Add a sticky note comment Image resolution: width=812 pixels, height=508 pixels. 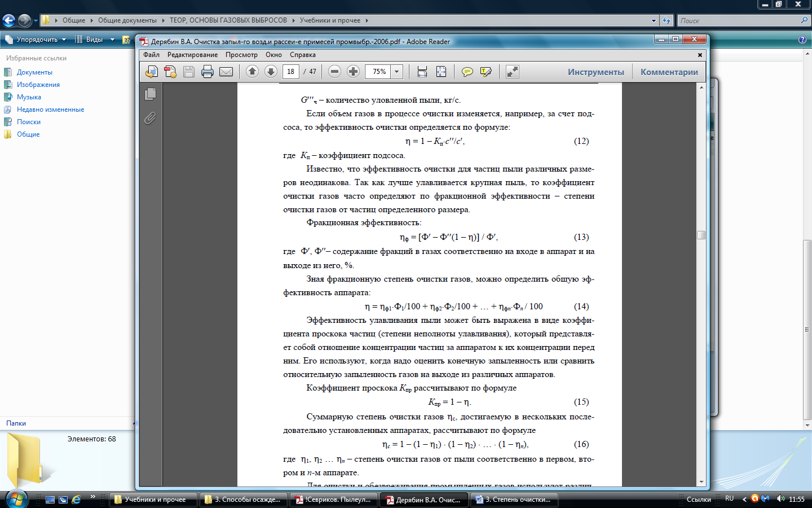467,72
